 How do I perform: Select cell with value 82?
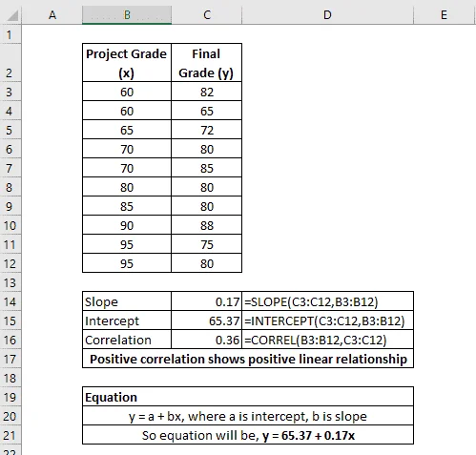207,92
